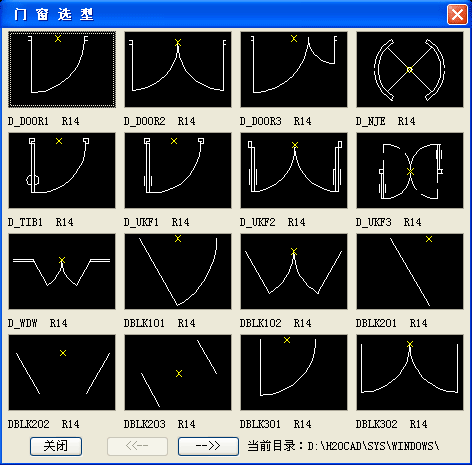Choose the D_DOOR2 double door preview
This screenshot has height=465, width=472.
178,69
